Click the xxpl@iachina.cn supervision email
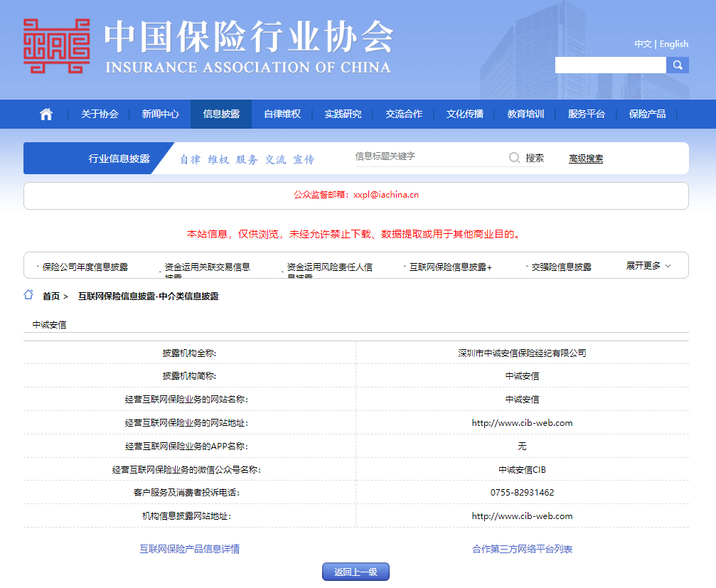 click(x=386, y=195)
